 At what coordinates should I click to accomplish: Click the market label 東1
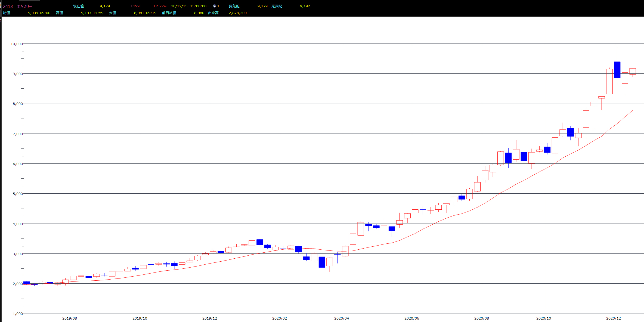216,6
